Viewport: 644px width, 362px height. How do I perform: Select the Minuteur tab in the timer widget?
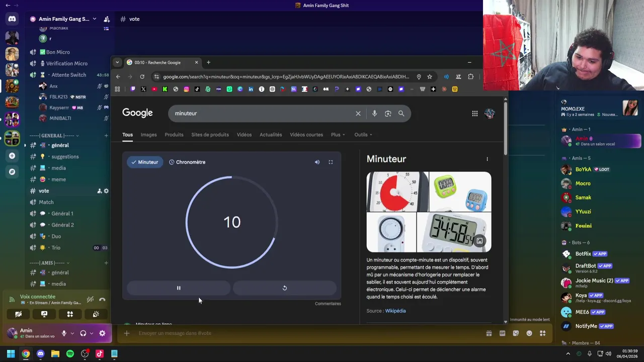[145, 162]
